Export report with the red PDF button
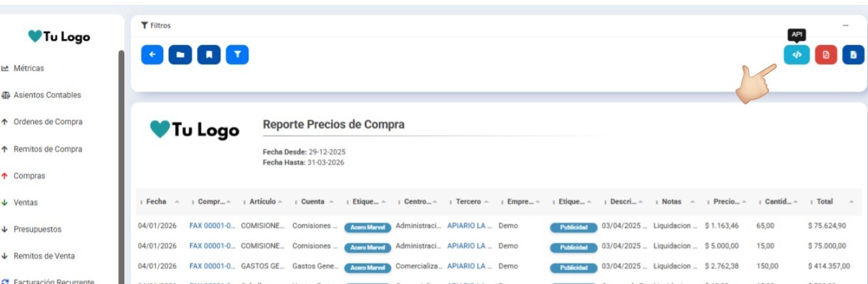The image size is (868, 284). click(x=825, y=55)
